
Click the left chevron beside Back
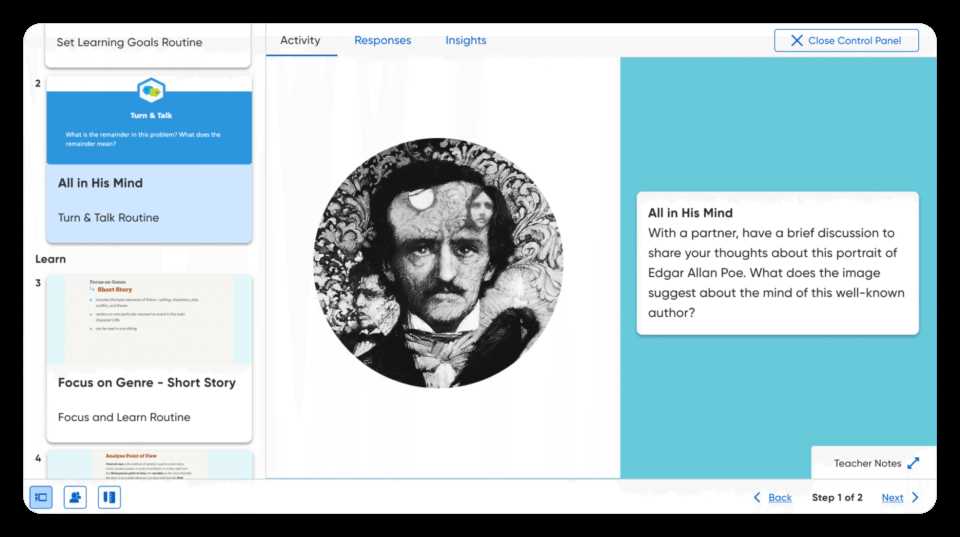[x=757, y=497]
